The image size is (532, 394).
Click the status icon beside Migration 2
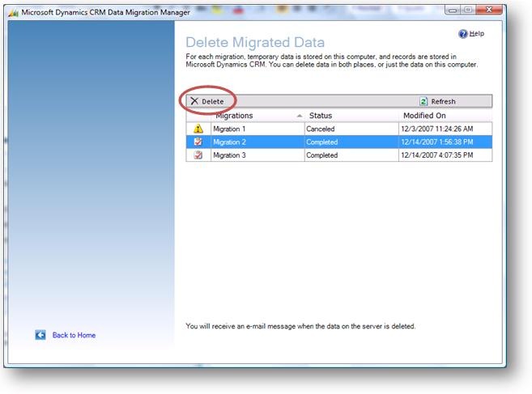(x=198, y=142)
